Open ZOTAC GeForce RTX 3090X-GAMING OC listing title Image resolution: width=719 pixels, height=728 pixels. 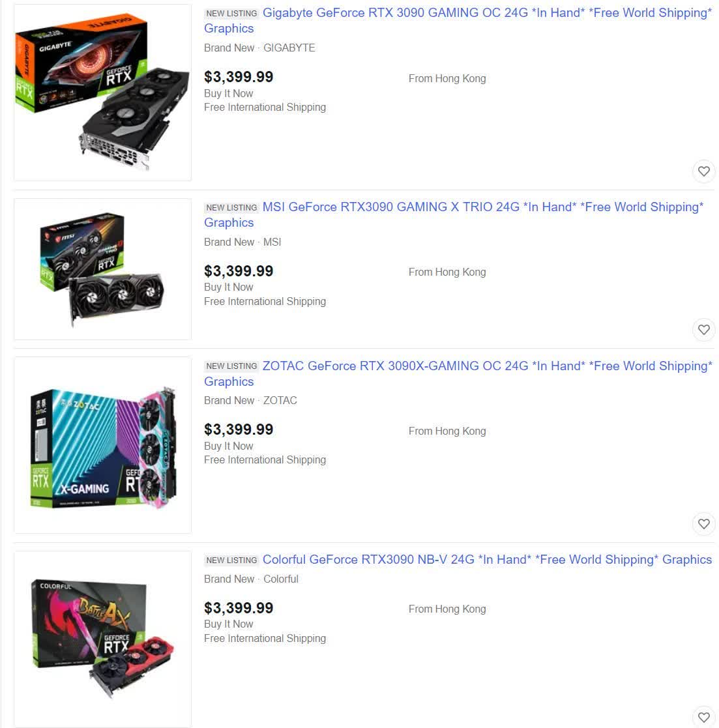[x=458, y=373]
